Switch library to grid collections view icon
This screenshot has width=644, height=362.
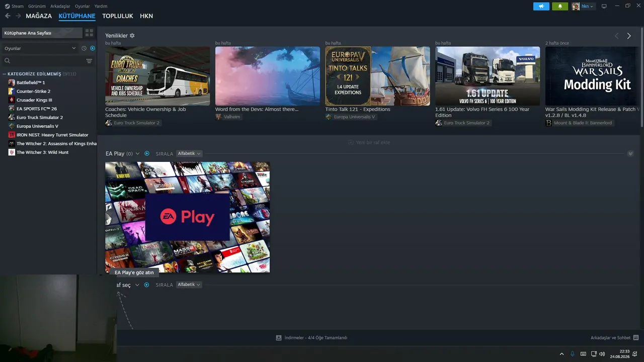[x=89, y=33]
